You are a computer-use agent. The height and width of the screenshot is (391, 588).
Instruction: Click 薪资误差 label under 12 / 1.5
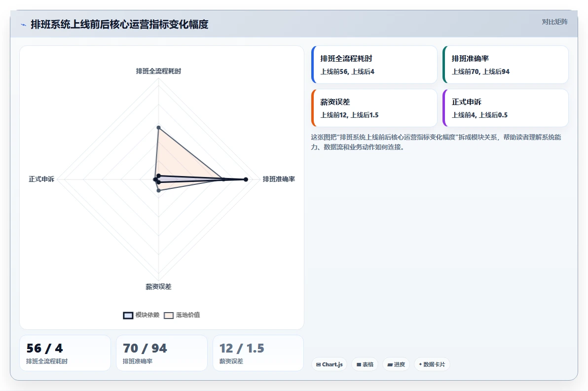click(x=231, y=361)
